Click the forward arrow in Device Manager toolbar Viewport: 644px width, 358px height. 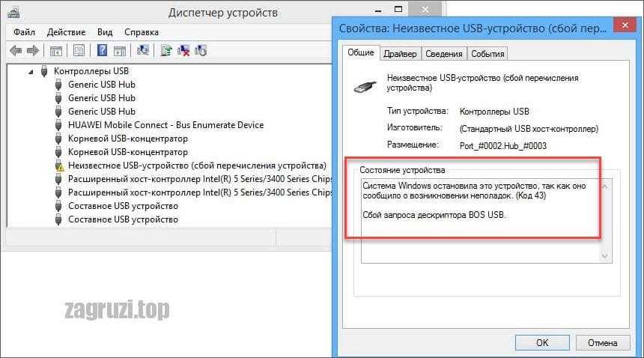(33, 51)
